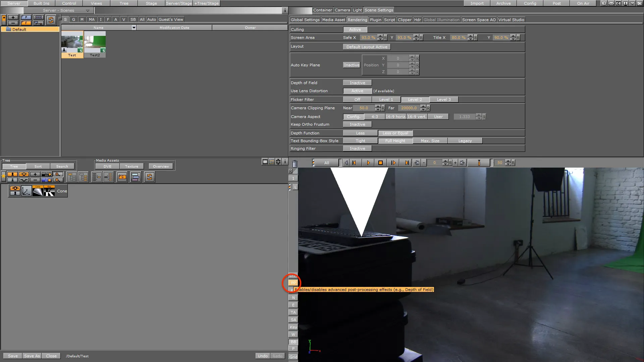Viewport: 644px width, 362px height.
Task: Click the colored stacked bars icon
Action: (136, 177)
